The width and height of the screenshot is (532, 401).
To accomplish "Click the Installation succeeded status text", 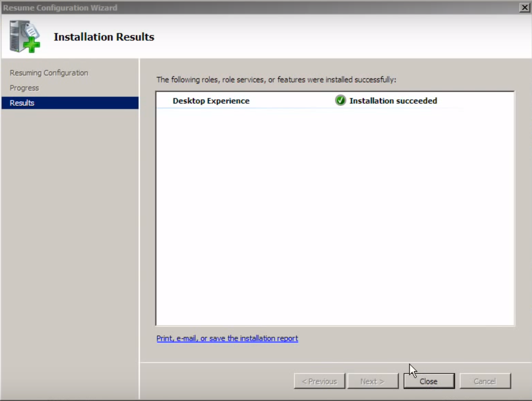I will click(393, 101).
